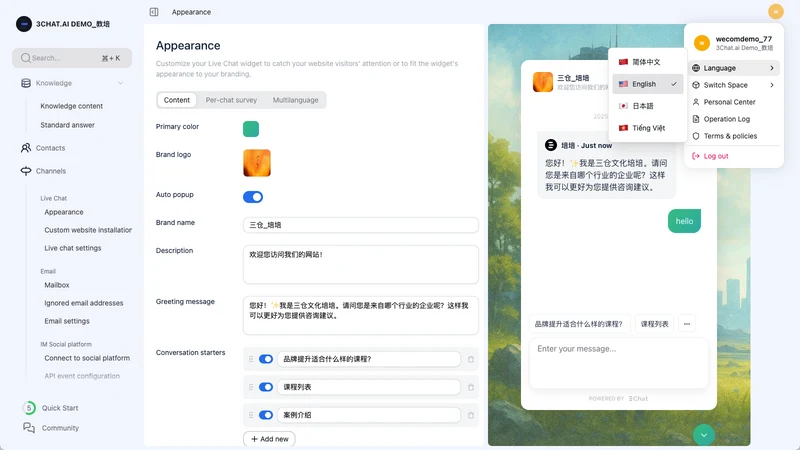Viewport: 800px width, 450px height.
Task: Open Standard answer page
Action: pos(67,125)
